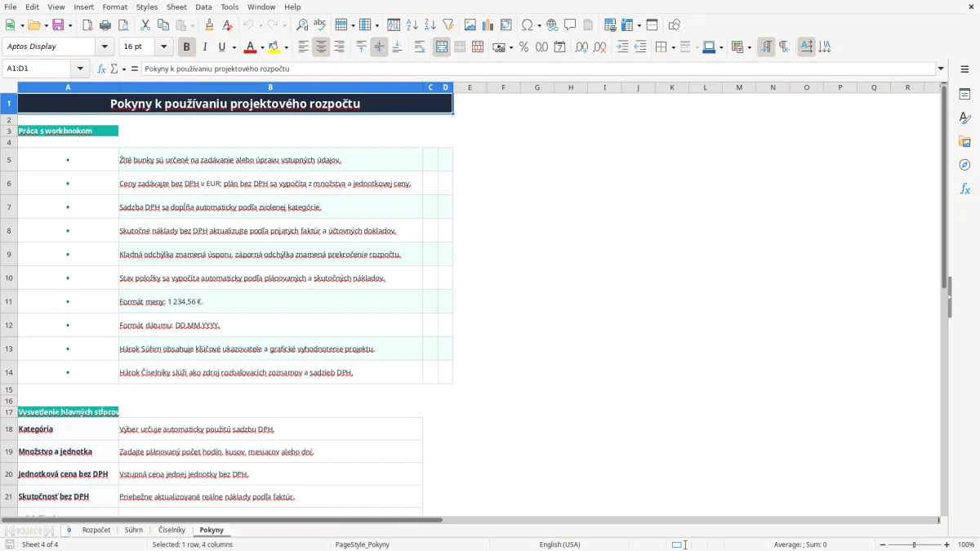Click the AutoFilter funnel icon

pos(448,25)
